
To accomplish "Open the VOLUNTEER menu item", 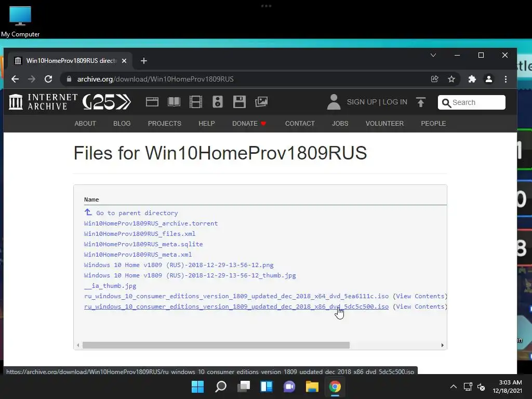I will pos(385,124).
